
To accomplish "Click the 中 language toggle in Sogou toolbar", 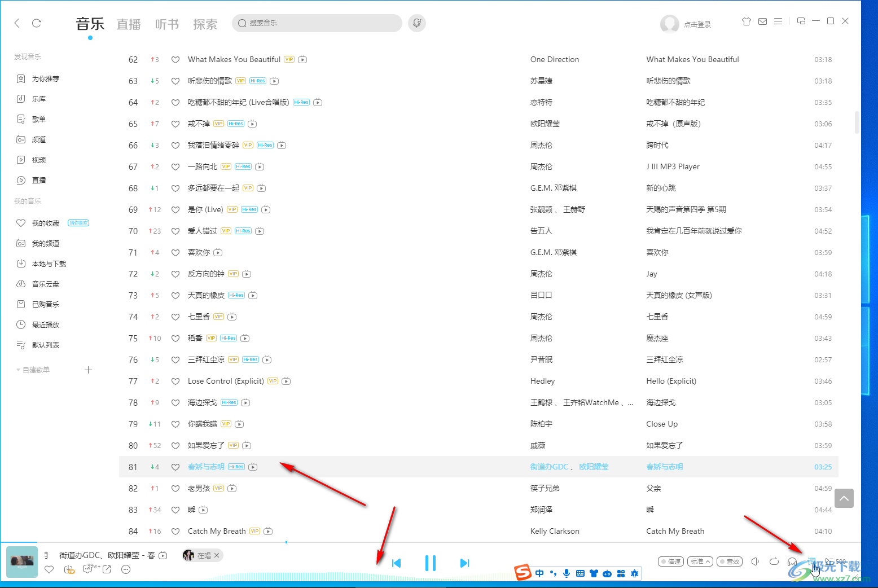I will point(539,573).
